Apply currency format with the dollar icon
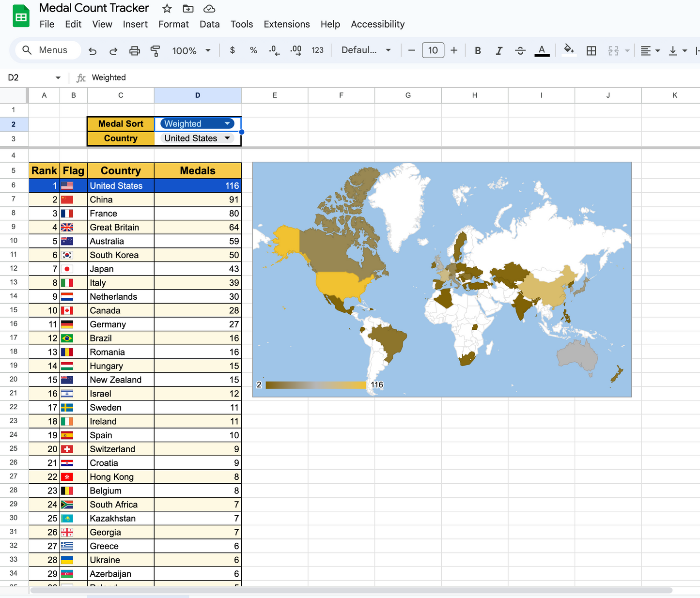This screenshot has width=700, height=598. pyautogui.click(x=232, y=50)
